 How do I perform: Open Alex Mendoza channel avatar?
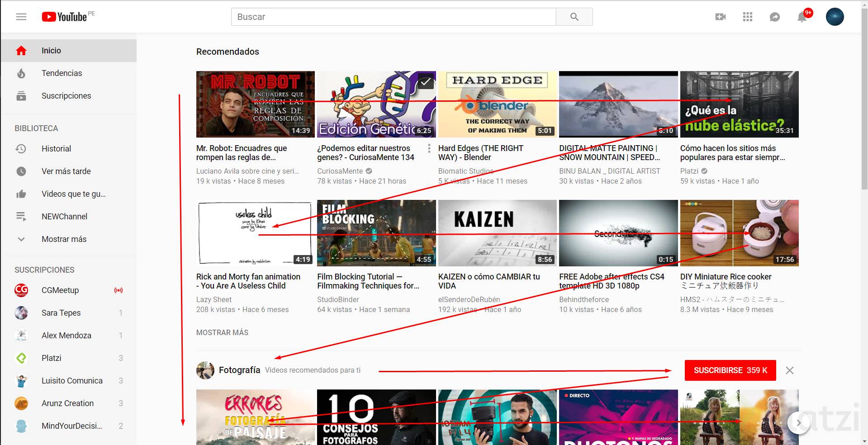pyautogui.click(x=21, y=336)
